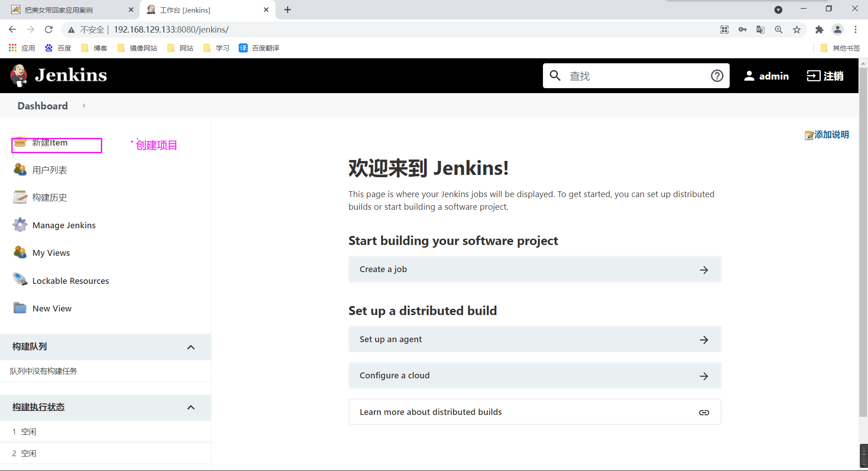The height and width of the screenshot is (471, 868).
Task: Collapse the 构建执行状态 panel
Action: pos(191,408)
